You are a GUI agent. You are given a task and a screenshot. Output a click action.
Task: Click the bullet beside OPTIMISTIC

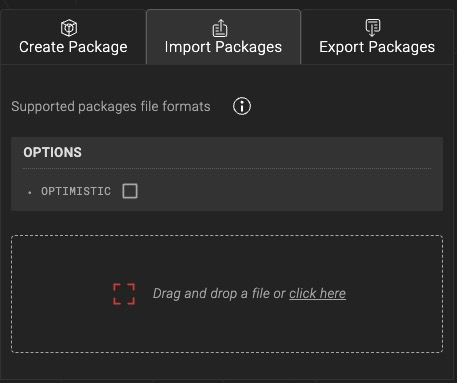(x=30, y=192)
